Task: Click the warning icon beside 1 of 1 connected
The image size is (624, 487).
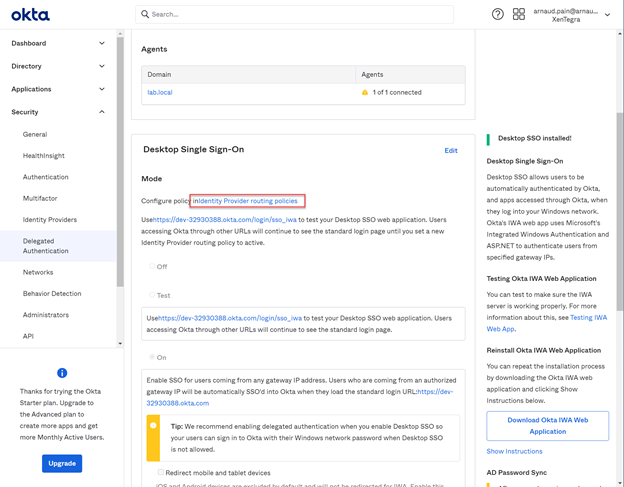Action: pos(365,92)
